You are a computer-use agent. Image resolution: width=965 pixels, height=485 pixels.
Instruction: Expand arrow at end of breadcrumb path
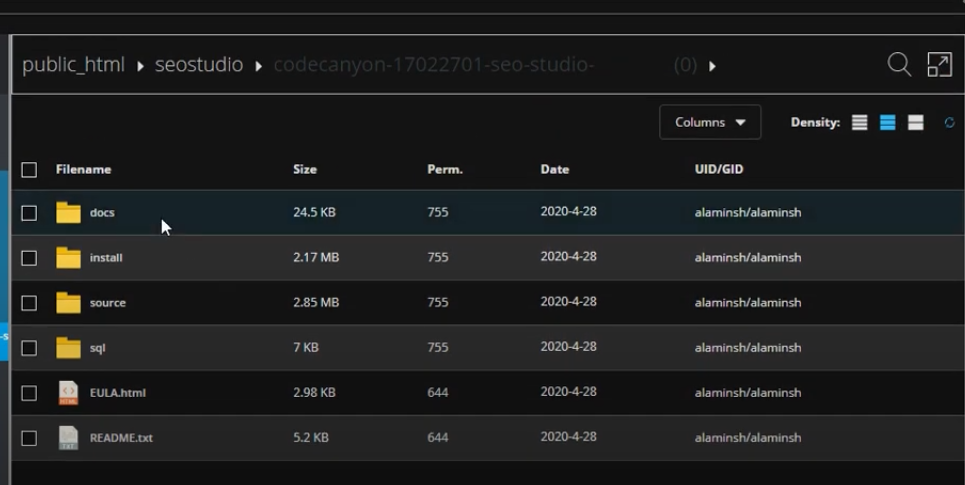click(712, 66)
